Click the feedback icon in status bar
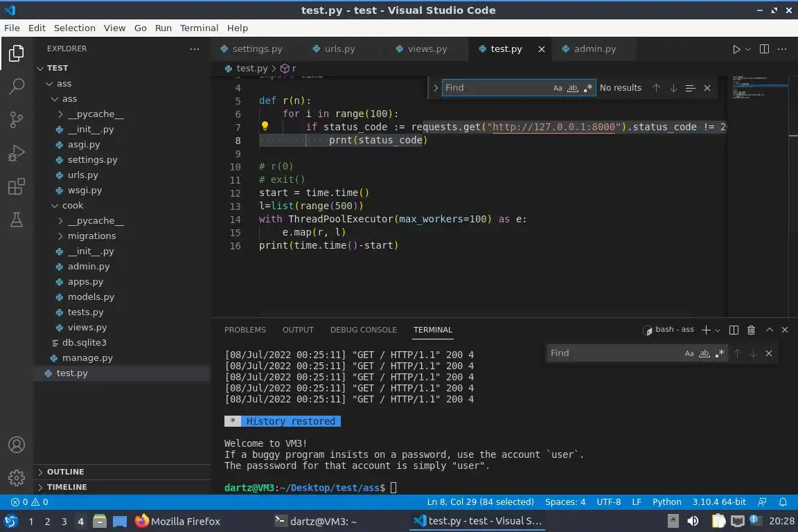798x532 pixels. click(x=762, y=502)
